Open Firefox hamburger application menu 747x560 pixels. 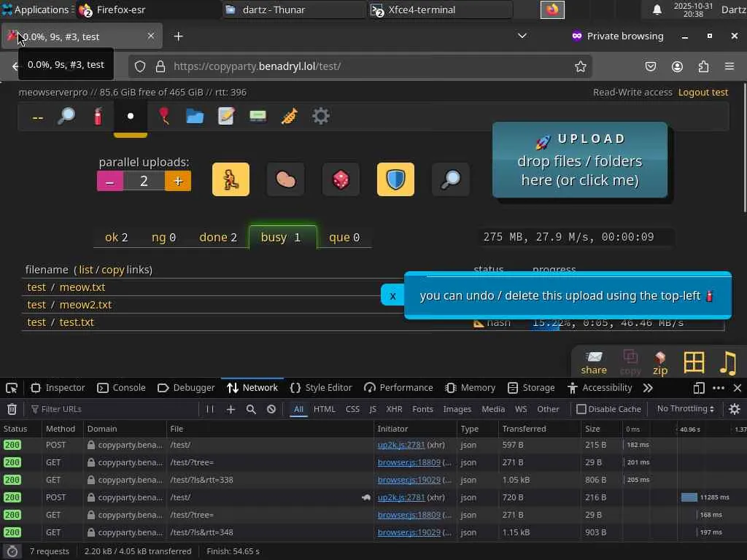point(729,66)
